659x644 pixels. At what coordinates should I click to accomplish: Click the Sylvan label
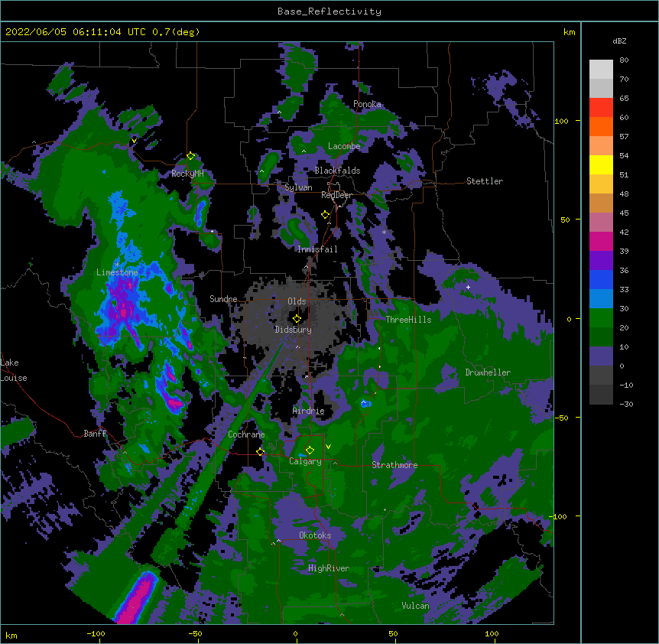click(298, 187)
